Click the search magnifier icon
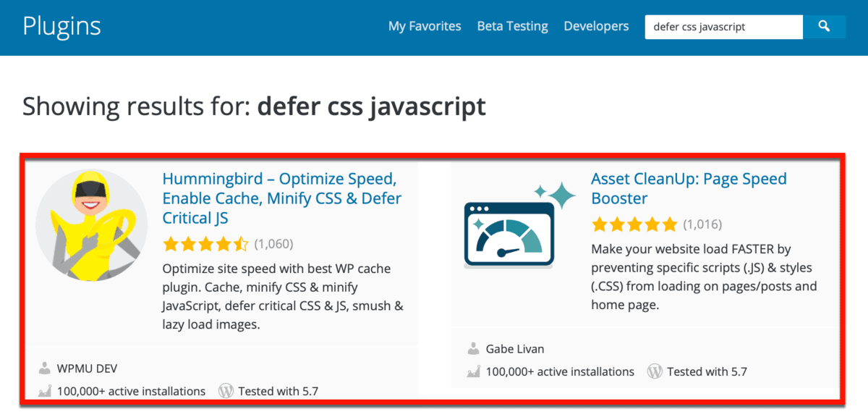Viewport: 868px width, 417px height. point(825,26)
